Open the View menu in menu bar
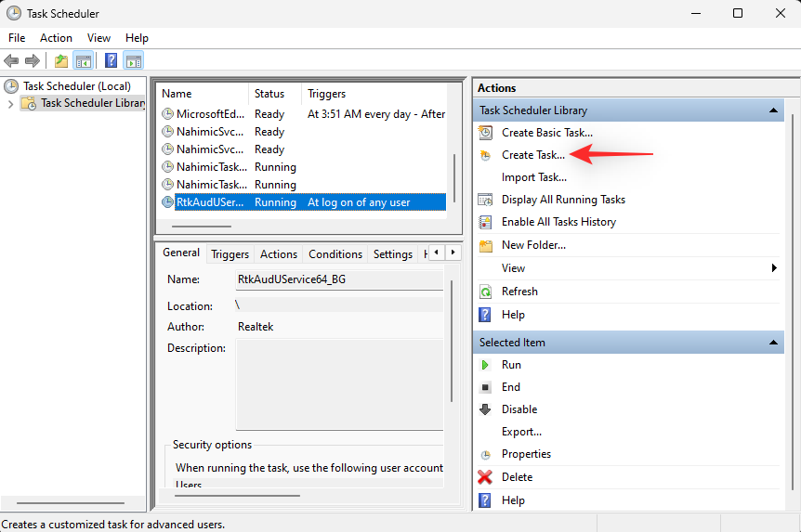This screenshot has width=801, height=532. coord(98,38)
